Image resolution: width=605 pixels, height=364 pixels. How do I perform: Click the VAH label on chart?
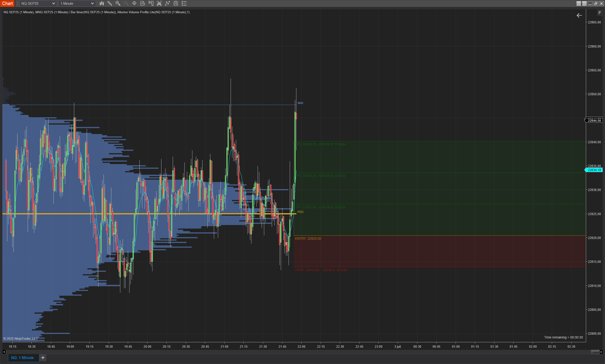[300, 103]
